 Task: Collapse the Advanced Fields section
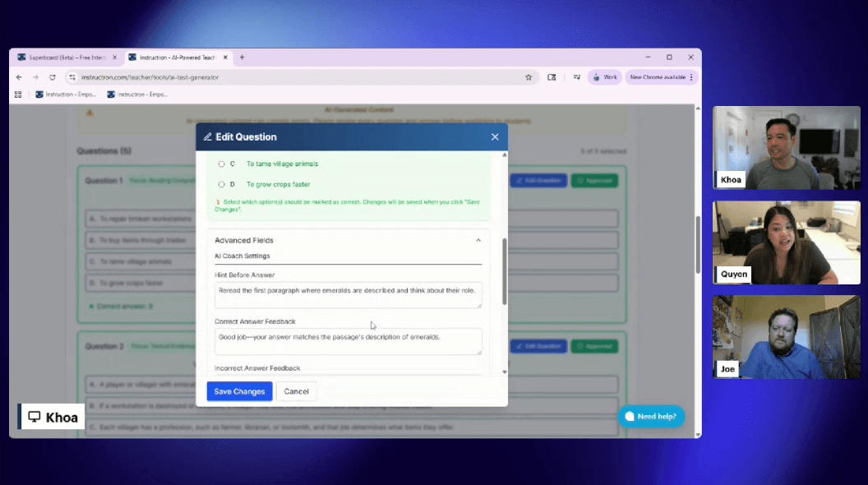[x=478, y=241]
